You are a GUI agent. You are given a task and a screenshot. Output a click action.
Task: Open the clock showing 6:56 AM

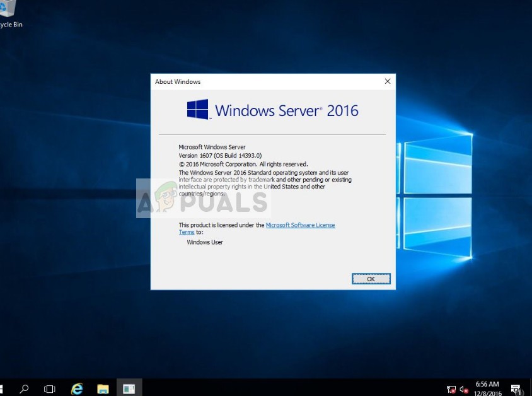point(487,388)
